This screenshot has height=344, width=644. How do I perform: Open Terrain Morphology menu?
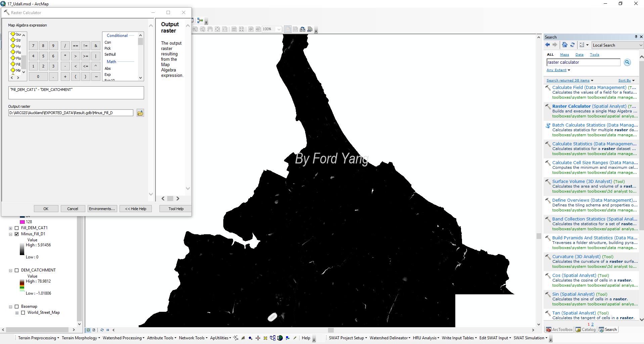(81, 338)
